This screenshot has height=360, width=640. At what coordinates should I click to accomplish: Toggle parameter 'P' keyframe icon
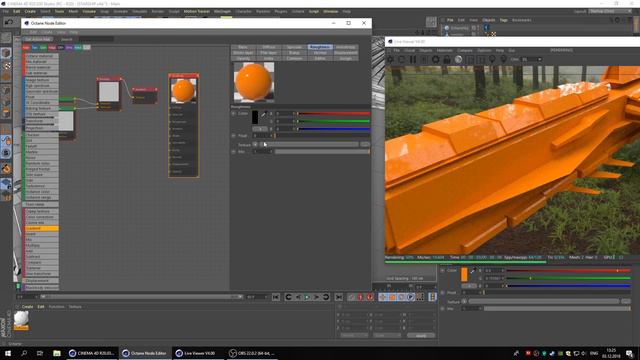(411, 297)
